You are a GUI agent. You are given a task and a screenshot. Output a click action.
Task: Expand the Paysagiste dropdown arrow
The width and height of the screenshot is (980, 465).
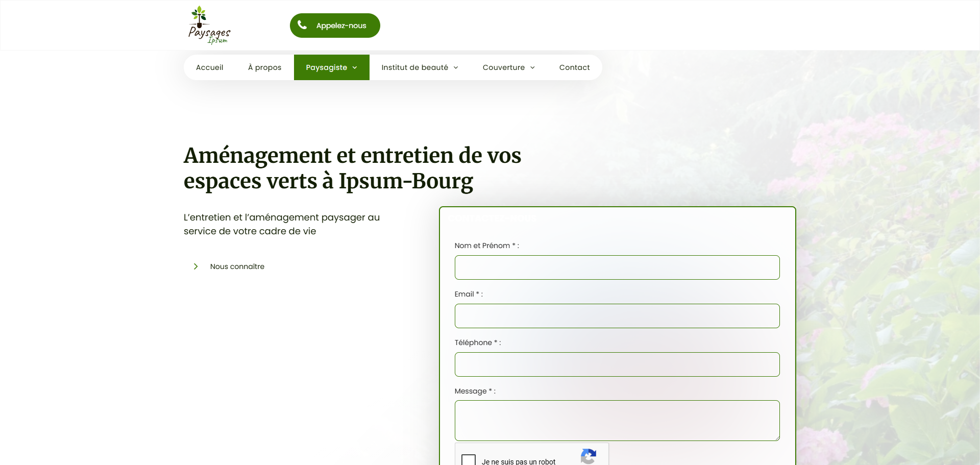[355, 68]
